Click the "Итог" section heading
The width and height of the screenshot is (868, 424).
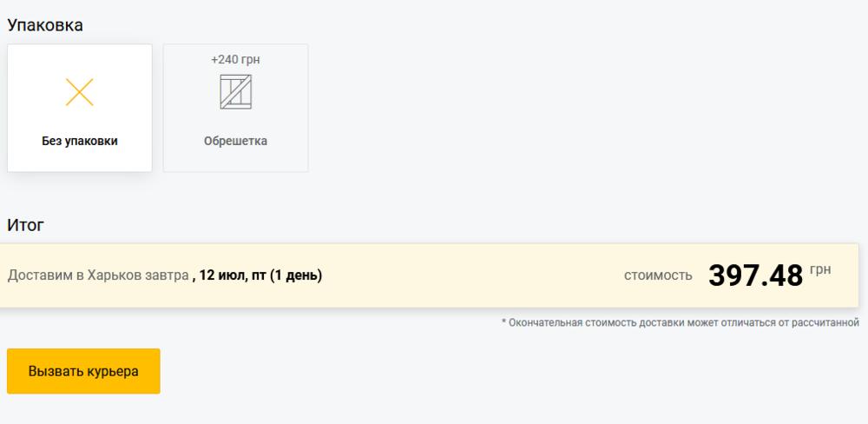point(25,225)
